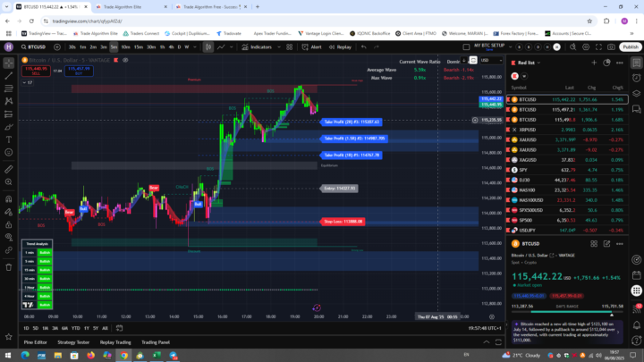The image size is (644, 362).
Task: Select the ruler measure tool
Action: [x=9, y=169]
